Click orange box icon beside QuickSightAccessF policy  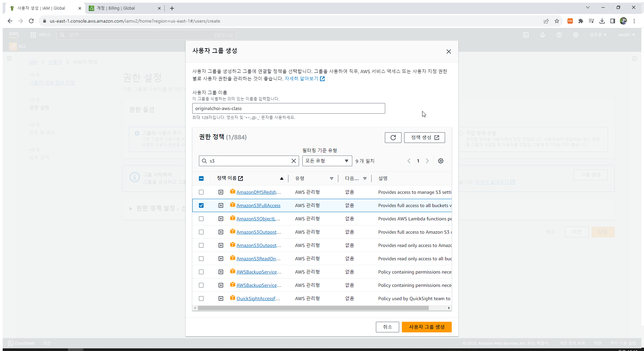[x=233, y=298]
